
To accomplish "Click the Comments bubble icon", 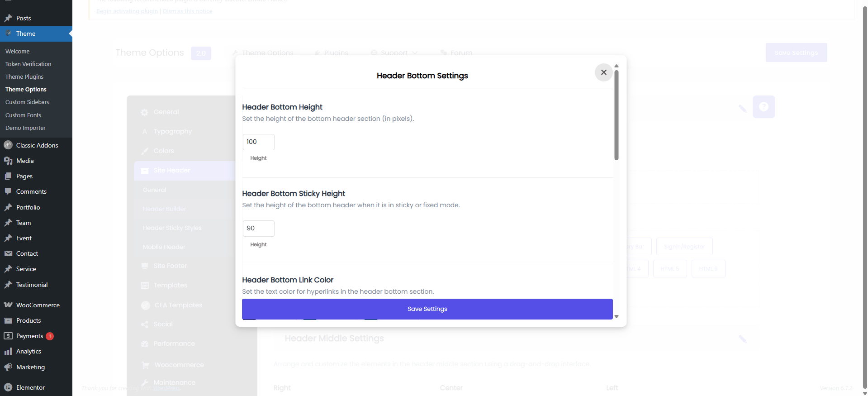I will [x=8, y=191].
